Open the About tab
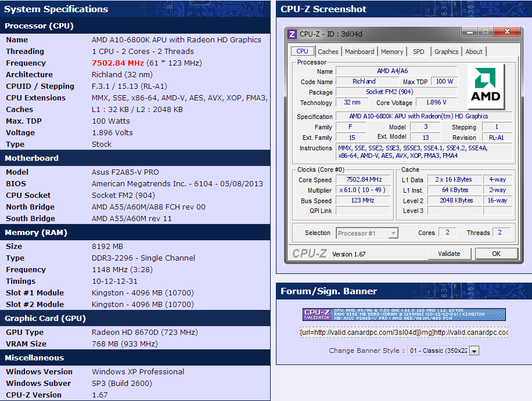The image size is (532, 401). (474, 52)
